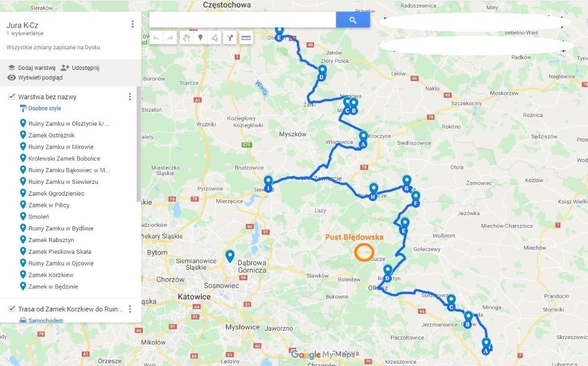Open options menu for Trasa od Zamek Korzkiew
588x366 pixels.
(x=130, y=308)
